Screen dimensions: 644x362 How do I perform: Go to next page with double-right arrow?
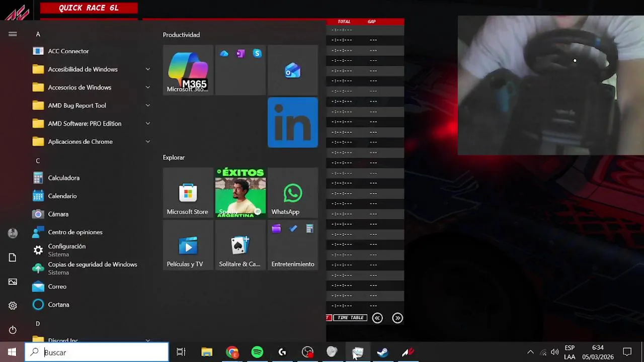click(x=397, y=318)
